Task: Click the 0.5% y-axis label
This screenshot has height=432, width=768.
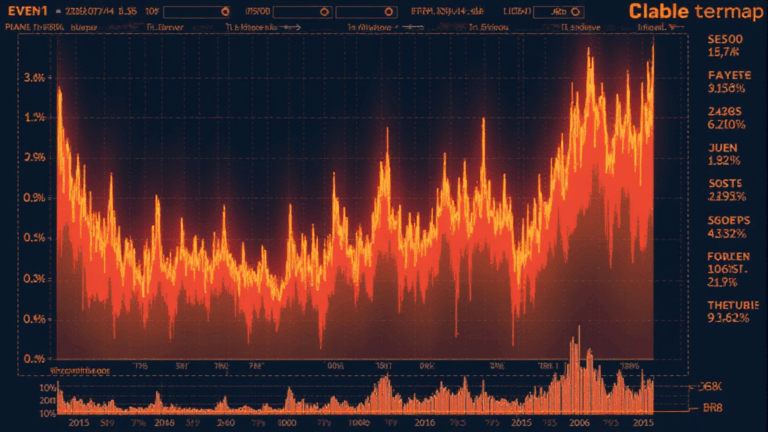Action: click(x=34, y=238)
